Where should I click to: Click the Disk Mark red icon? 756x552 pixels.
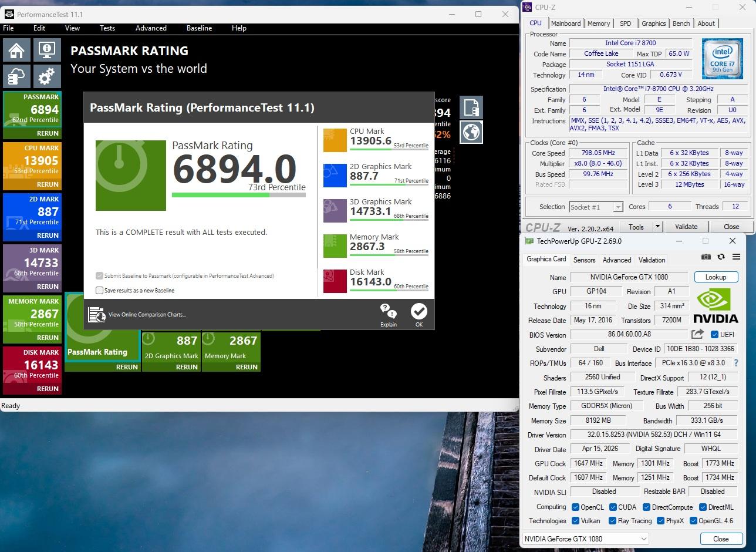335,281
